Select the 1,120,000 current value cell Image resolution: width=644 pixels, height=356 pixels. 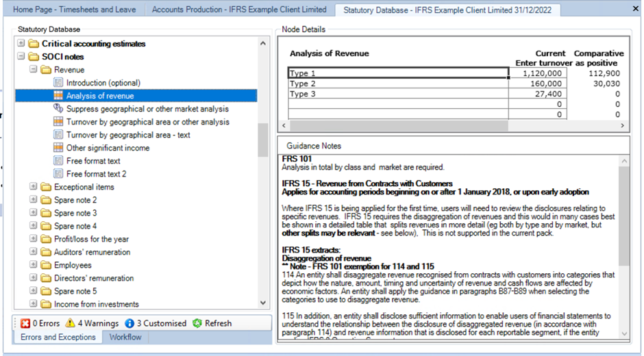coord(538,73)
